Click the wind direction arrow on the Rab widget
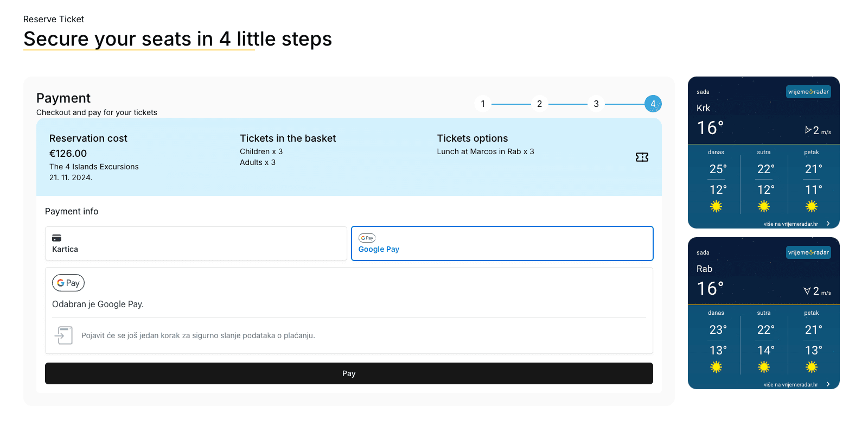The image size is (868, 425). pyautogui.click(x=807, y=290)
